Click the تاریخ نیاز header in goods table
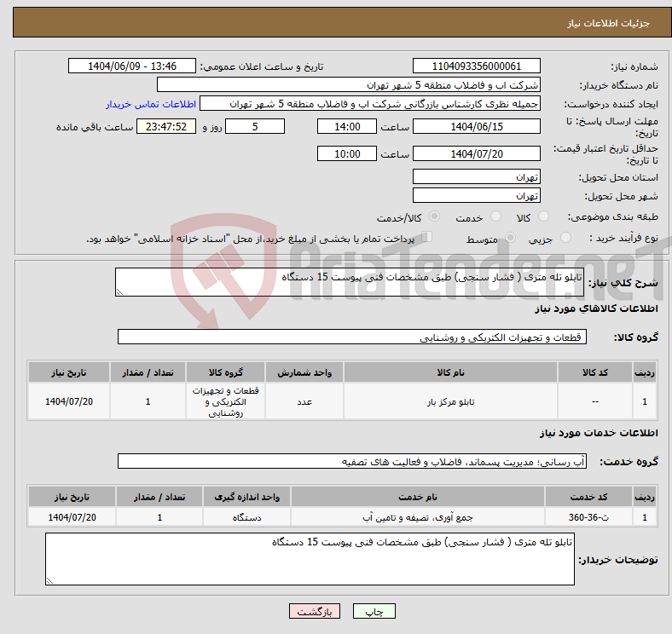This screenshot has height=634, width=672. tap(69, 372)
